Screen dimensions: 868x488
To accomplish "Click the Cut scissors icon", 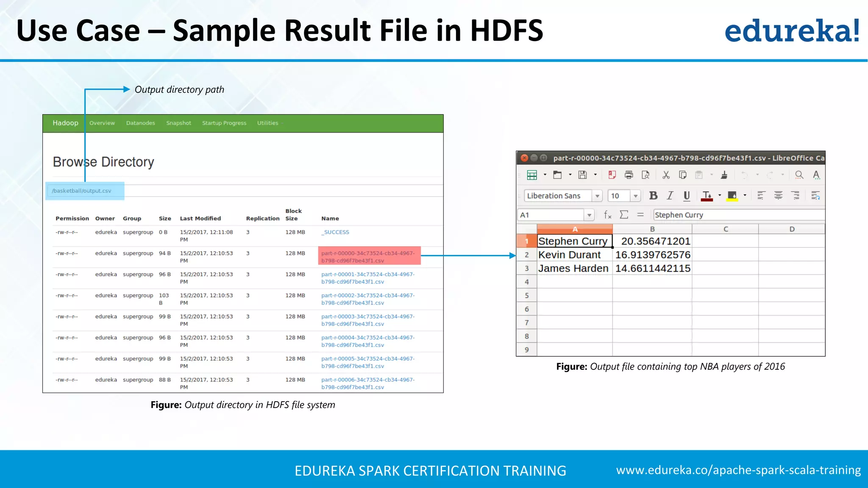I will pyautogui.click(x=666, y=175).
